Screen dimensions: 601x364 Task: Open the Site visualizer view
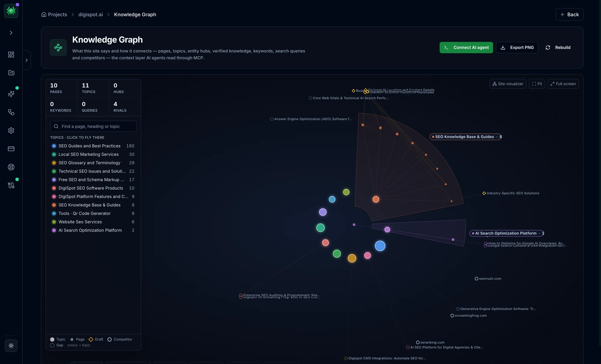[508, 84]
